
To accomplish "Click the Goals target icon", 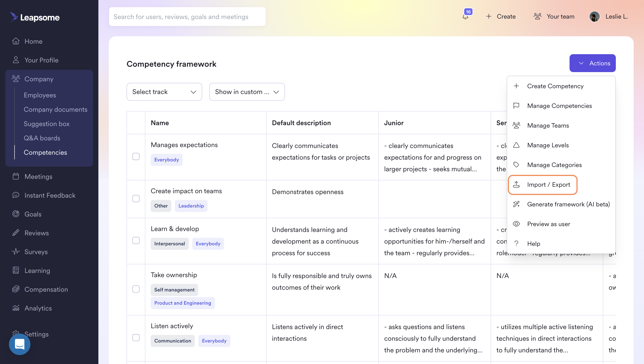I will click(x=16, y=214).
